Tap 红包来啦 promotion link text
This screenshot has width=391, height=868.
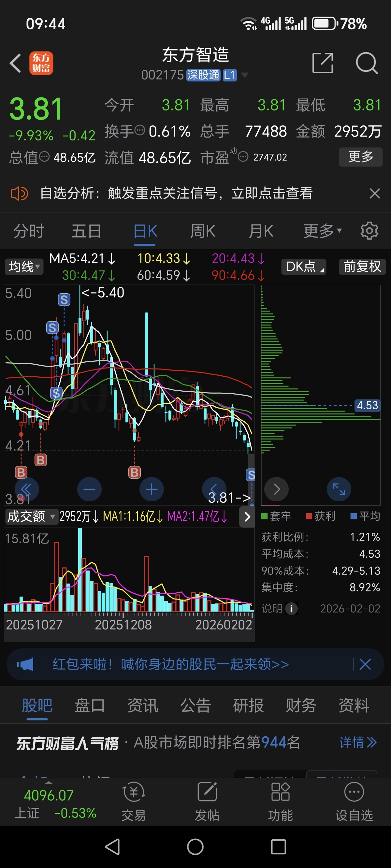point(170,664)
